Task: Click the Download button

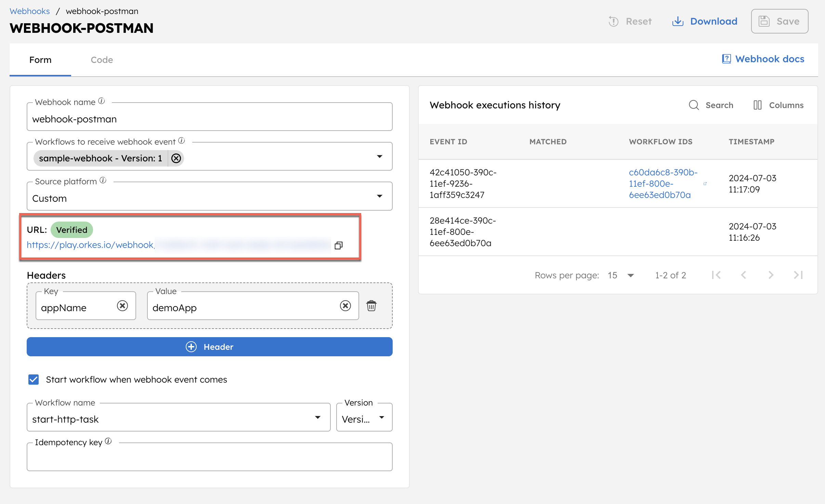Action: 705,21
